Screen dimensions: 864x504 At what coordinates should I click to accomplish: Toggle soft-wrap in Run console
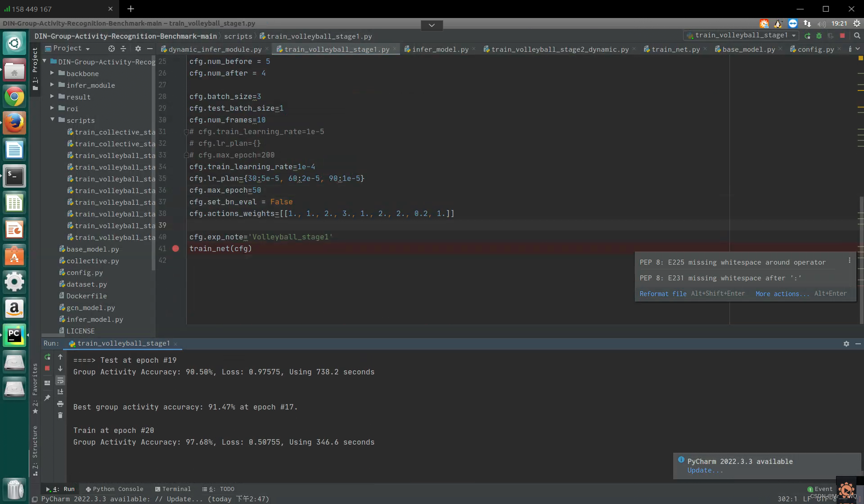[x=60, y=381]
